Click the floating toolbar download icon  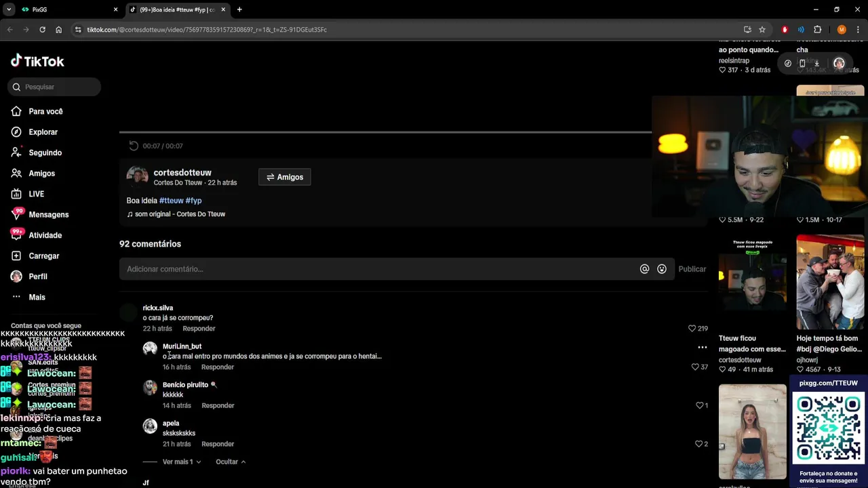click(816, 63)
